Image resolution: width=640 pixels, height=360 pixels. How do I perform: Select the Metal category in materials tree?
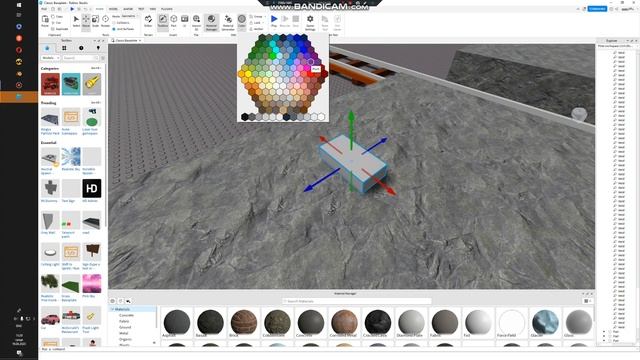click(124, 333)
